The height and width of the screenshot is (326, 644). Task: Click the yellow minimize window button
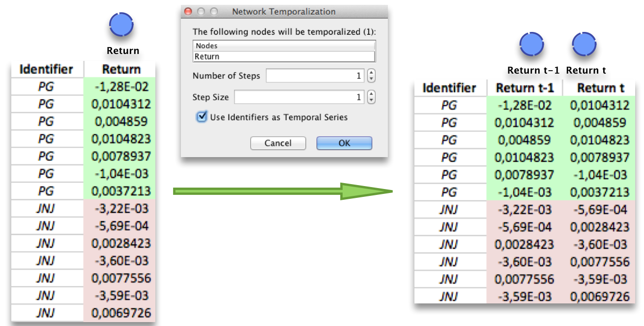pyautogui.click(x=201, y=11)
